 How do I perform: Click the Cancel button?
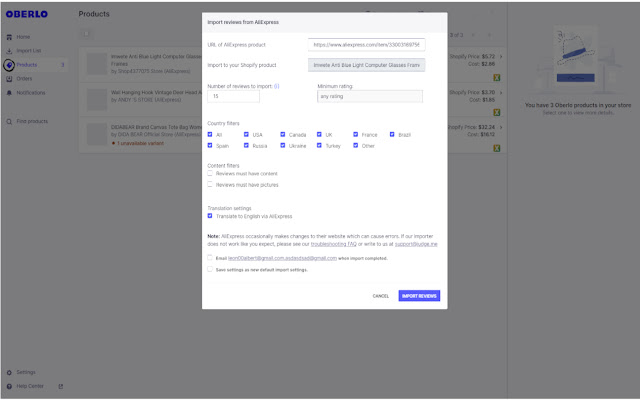pos(380,296)
